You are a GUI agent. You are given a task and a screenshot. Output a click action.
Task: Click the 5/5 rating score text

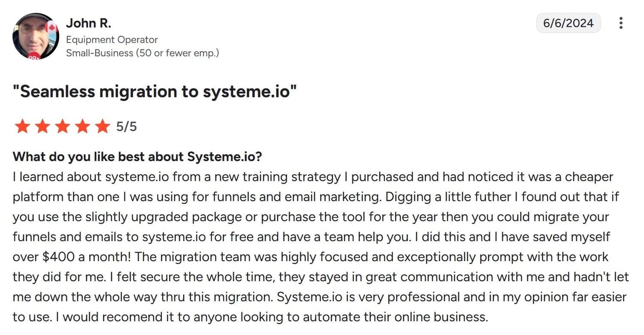point(127,127)
